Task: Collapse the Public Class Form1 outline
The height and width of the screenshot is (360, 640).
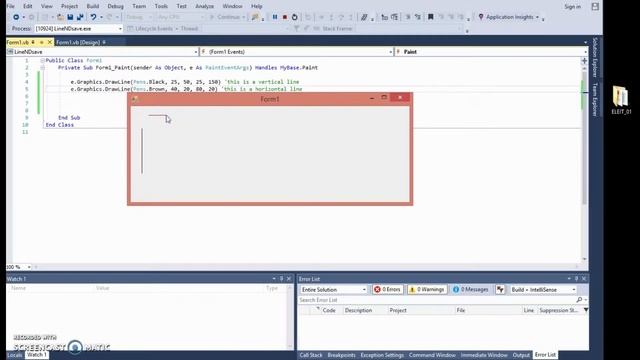Action: pyautogui.click(x=42, y=60)
